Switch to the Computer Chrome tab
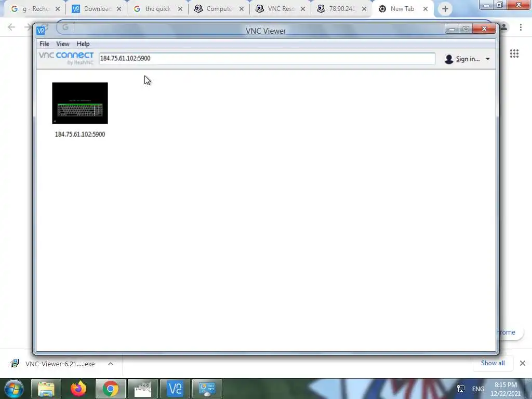The width and height of the screenshot is (532, 399). click(x=219, y=9)
